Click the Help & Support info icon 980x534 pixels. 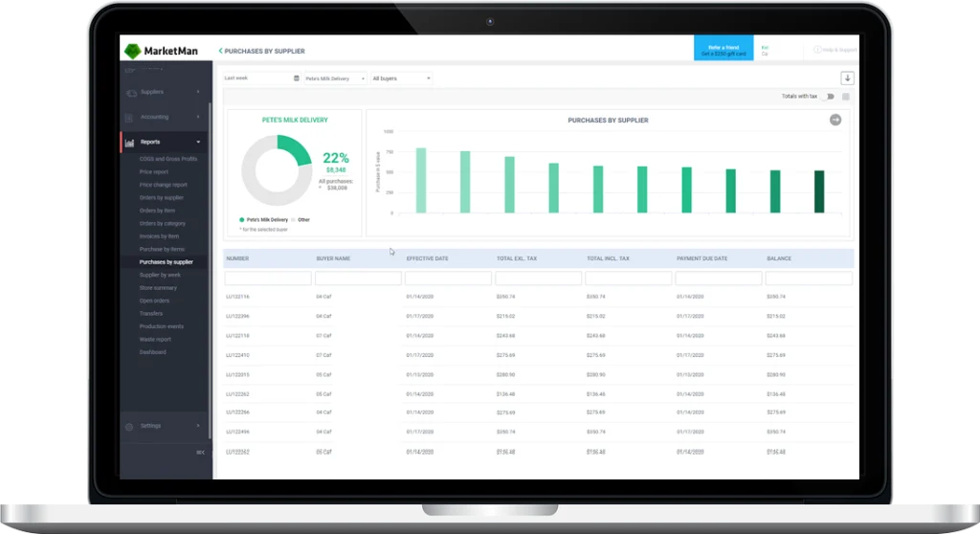coord(817,50)
